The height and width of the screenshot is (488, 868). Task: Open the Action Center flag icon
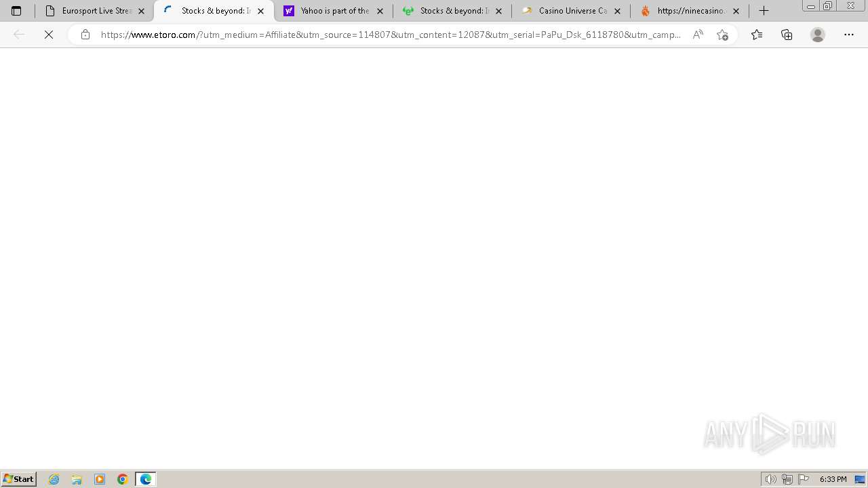pyautogui.click(x=804, y=479)
